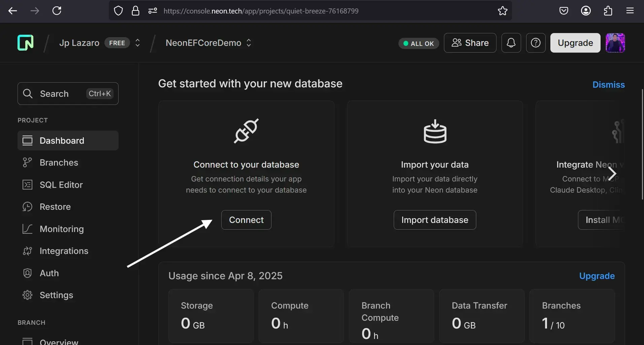644x345 pixels.
Task: Click the FREE plan badge
Action: pos(117,43)
